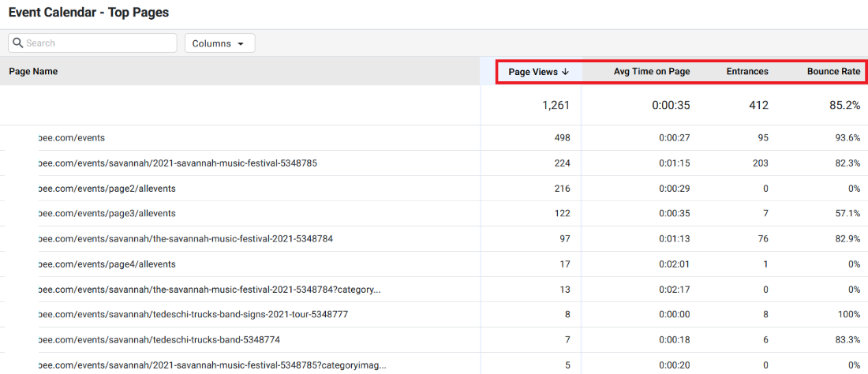Click the events/page3/allevents page name

click(107, 214)
